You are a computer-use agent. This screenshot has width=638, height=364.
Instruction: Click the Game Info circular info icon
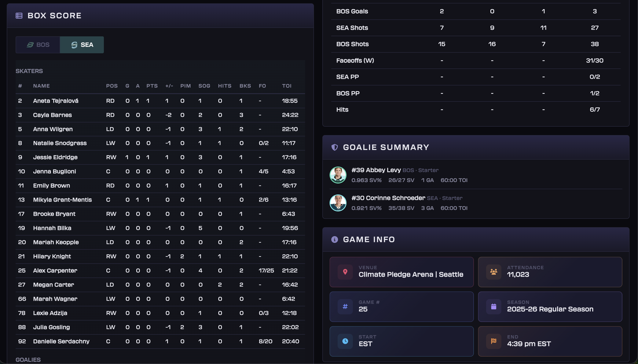[x=335, y=239]
